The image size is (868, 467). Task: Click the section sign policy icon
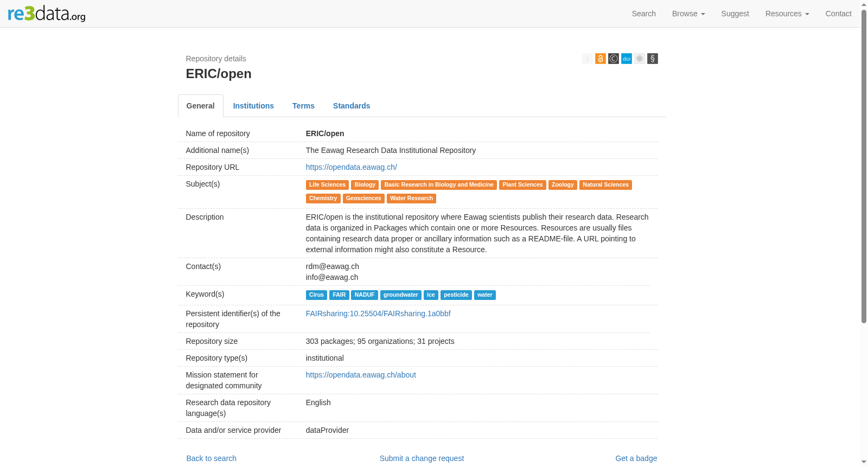tap(653, 59)
